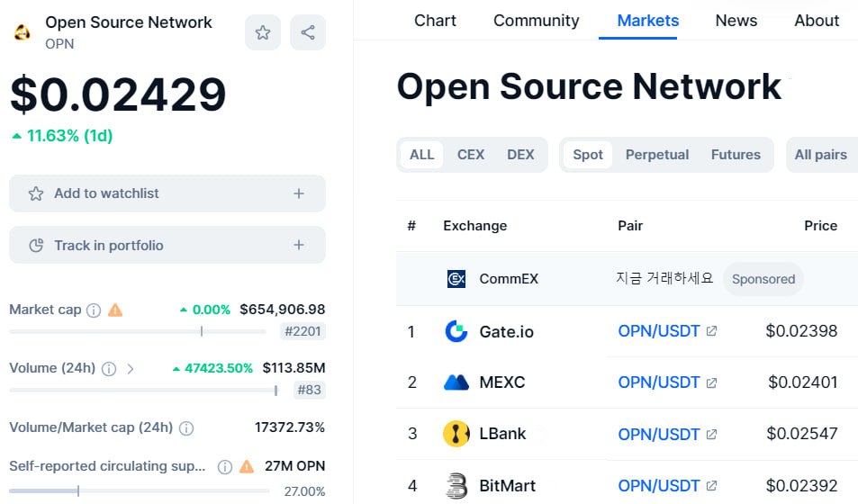The width and height of the screenshot is (858, 504).
Task: Click the warning triangle beside Market cap
Action: (x=115, y=310)
